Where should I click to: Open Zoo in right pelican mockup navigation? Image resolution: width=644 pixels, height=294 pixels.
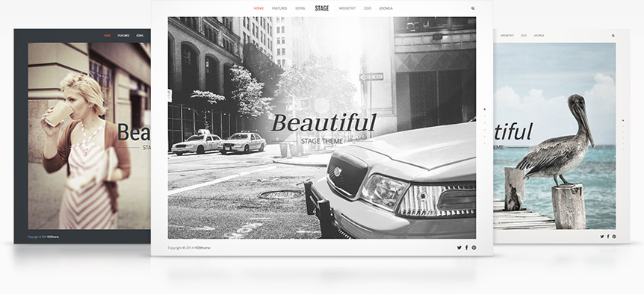tap(524, 36)
